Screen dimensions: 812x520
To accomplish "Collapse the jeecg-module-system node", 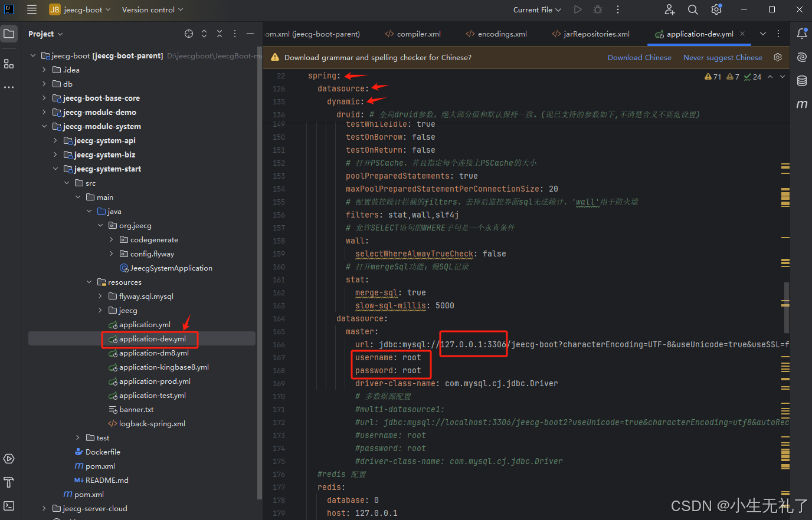I will click(44, 126).
